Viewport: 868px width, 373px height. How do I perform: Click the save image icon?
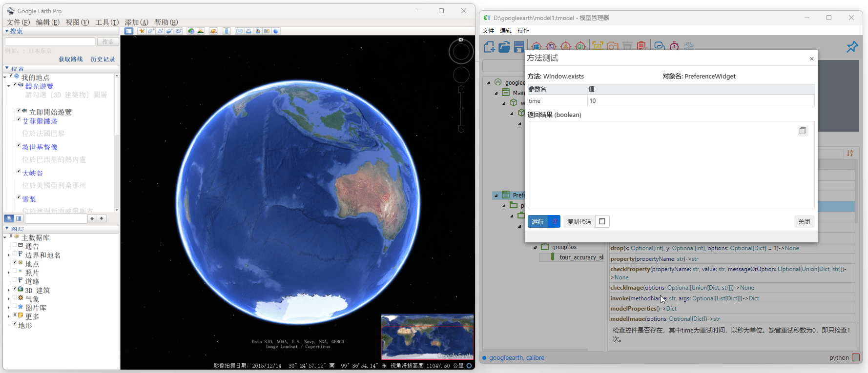[258, 31]
